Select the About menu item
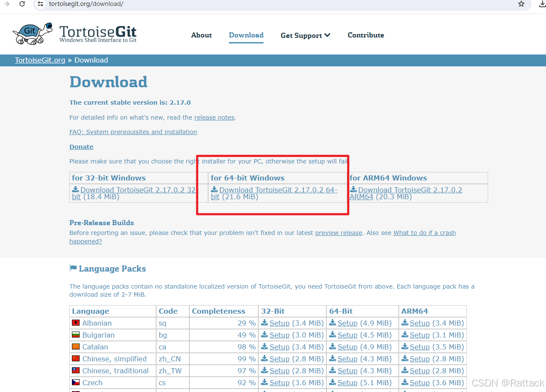 (201, 36)
